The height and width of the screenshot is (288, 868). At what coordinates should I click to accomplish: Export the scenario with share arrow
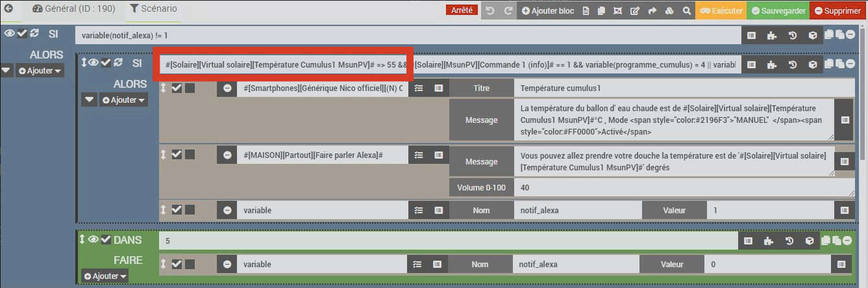652,10
